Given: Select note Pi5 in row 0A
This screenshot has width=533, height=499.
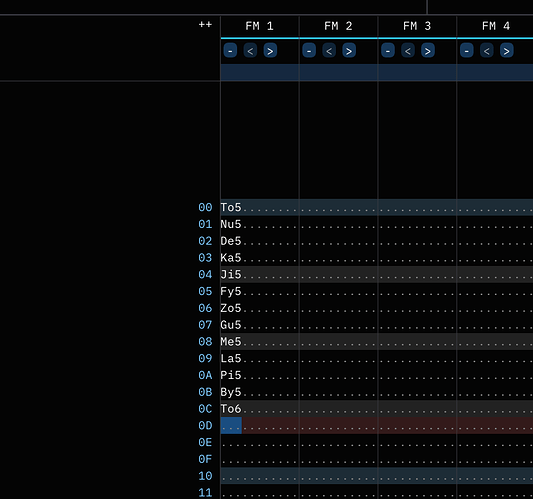Looking at the screenshot, I should click(231, 375).
